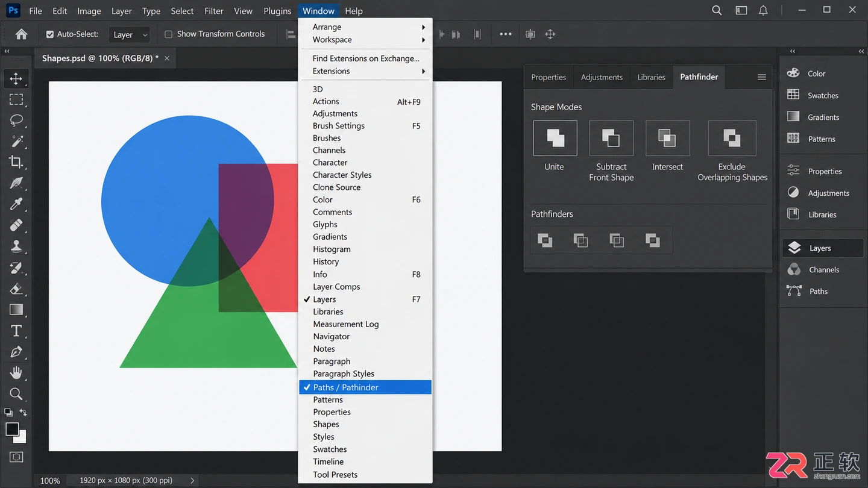
Task: Select the Zoom tool
Action: point(16,394)
